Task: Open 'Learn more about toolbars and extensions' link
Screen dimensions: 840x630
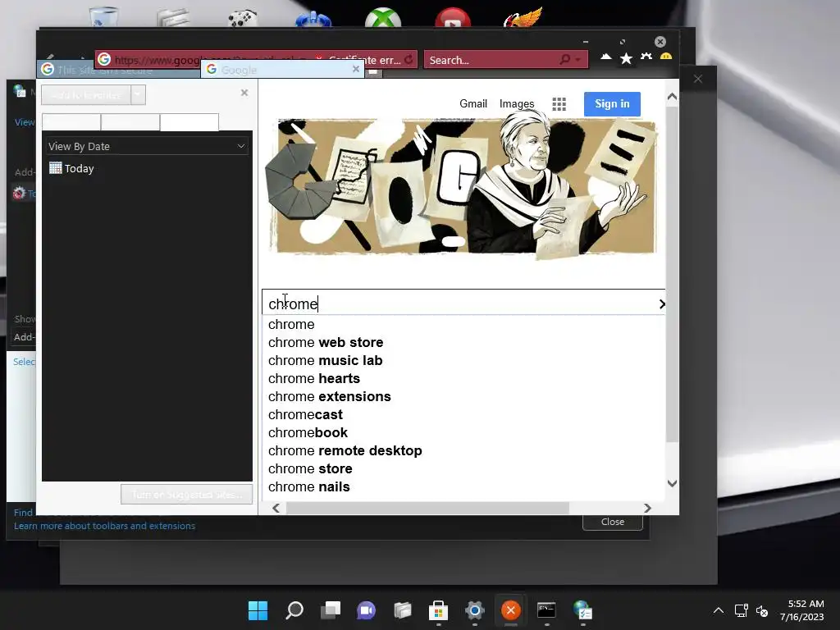Action: pyautogui.click(x=104, y=526)
